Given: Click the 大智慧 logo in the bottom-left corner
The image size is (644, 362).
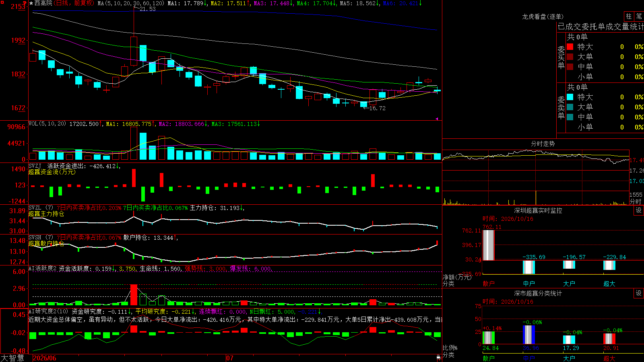Looking at the screenshot, I should click(x=12, y=358).
